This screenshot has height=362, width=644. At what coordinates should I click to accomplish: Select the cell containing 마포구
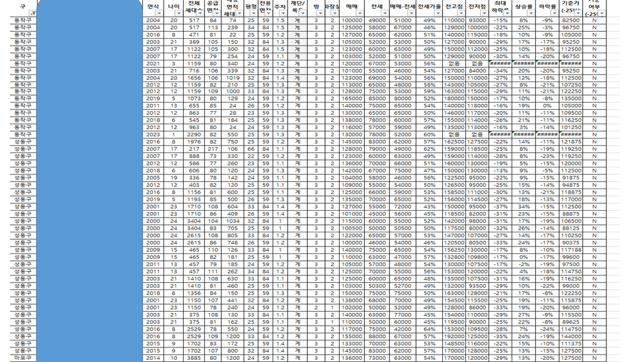pos(22,358)
